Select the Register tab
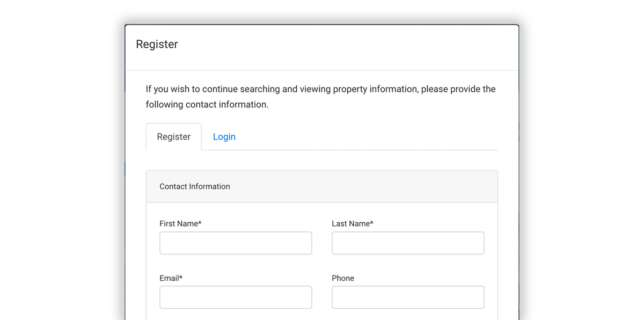 tap(173, 136)
